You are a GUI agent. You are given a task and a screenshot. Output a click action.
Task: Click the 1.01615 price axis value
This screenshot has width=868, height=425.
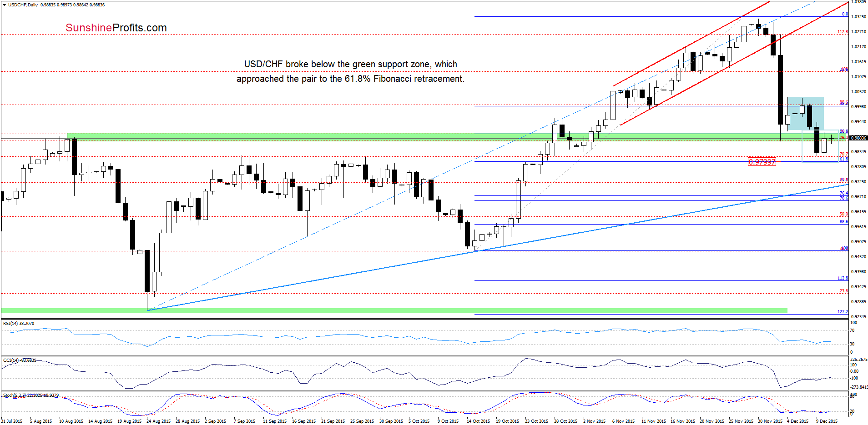coord(858,62)
